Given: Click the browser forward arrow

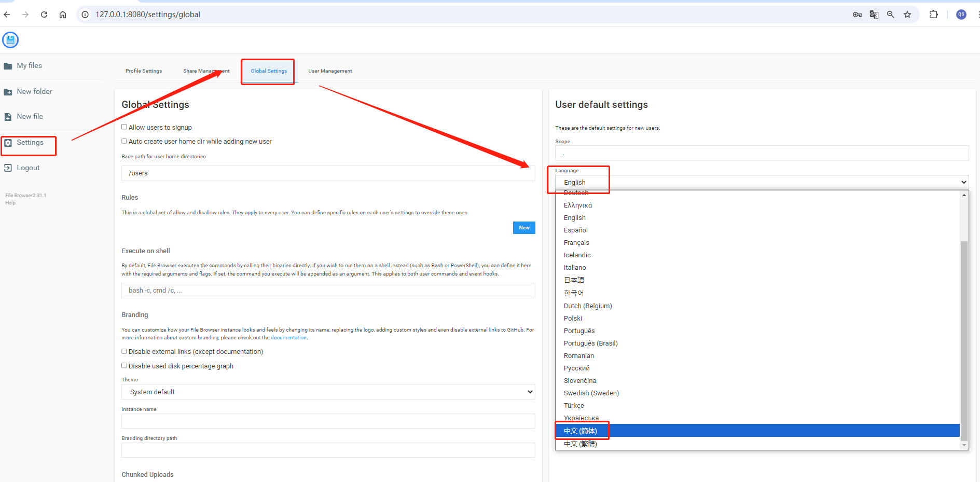Looking at the screenshot, I should pyautogui.click(x=25, y=15).
